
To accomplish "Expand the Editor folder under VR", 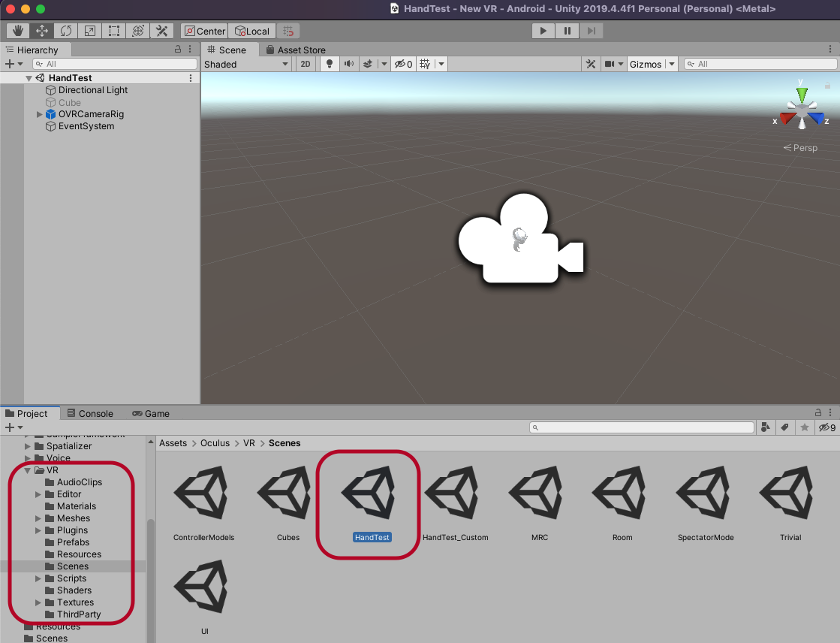I will (38, 494).
